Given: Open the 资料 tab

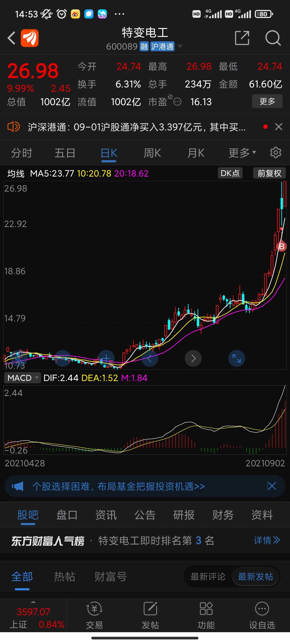Looking at the screenshot, I should [x=262, y=515].
